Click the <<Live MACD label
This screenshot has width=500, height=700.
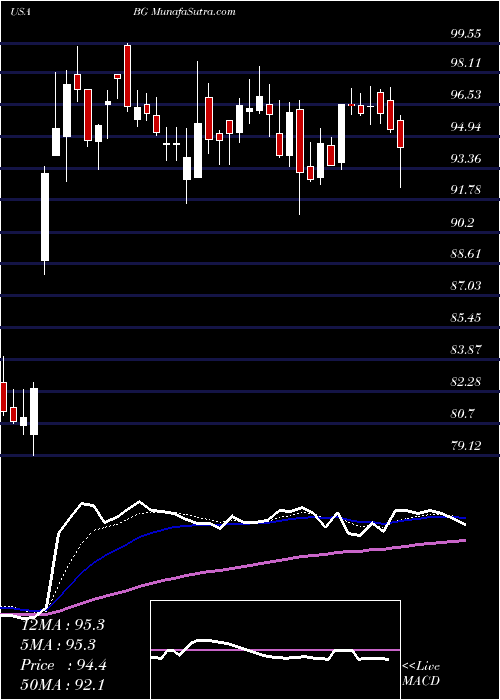pyautogui.click(x=421, y=673)
